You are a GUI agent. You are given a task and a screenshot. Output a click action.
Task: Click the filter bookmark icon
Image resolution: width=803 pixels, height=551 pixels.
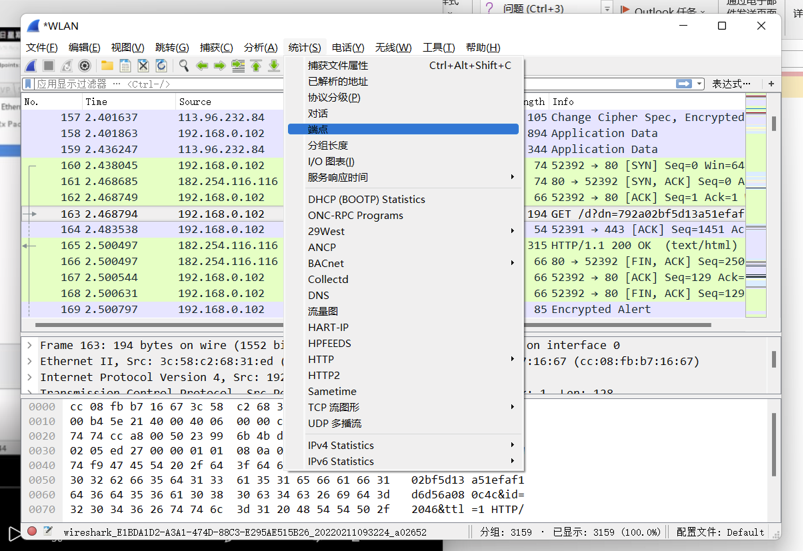click(x=29, y=83)
